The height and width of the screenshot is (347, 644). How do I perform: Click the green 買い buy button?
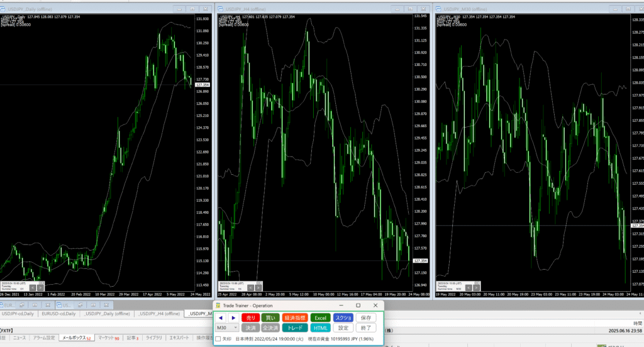coord(270,318)
